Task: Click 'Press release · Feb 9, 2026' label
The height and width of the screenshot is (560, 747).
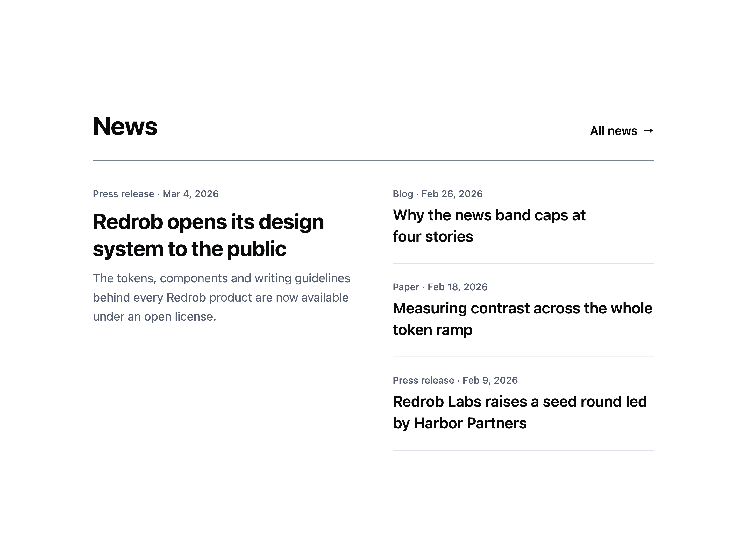Action: (455, 380)
